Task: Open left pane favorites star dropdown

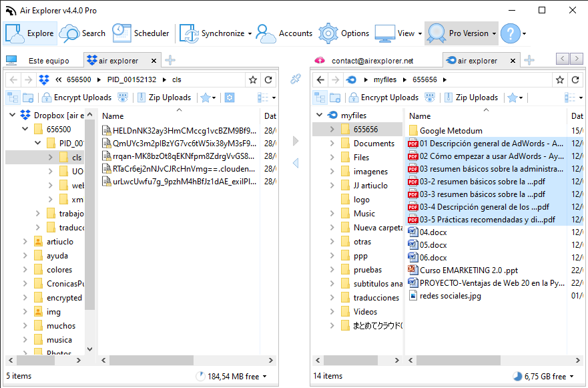Action: tap(208, 98)
